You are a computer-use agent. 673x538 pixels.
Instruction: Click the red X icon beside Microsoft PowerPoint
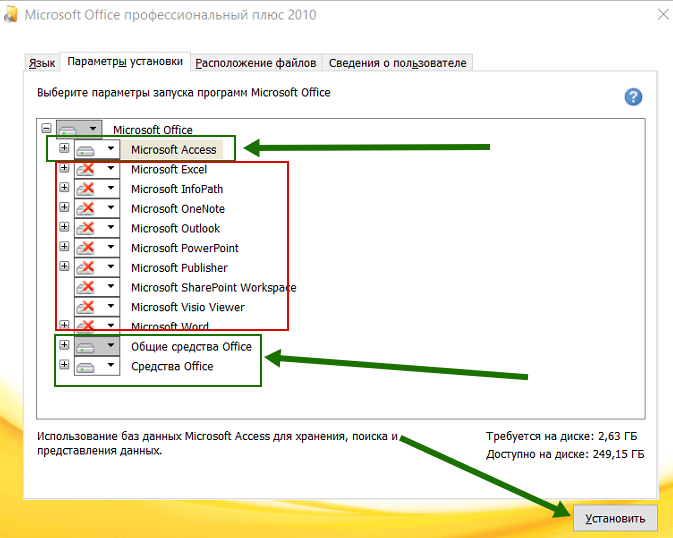(x=86, y=248)
